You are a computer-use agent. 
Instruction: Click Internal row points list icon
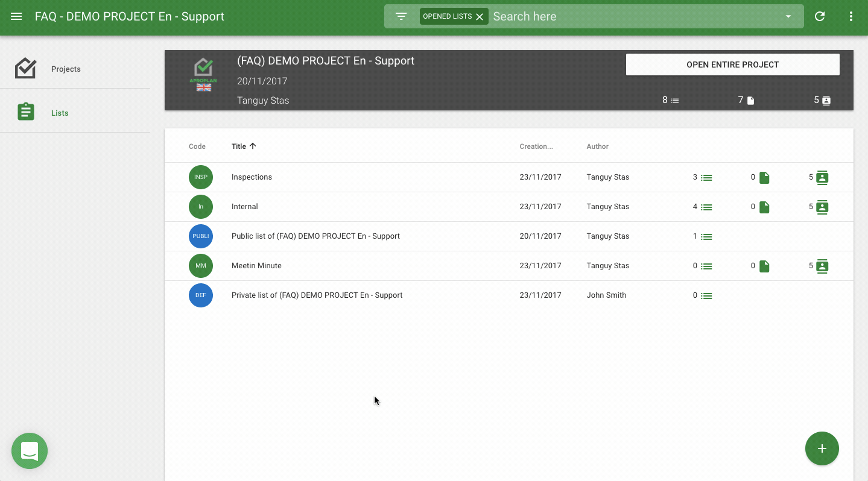coord(706,207)
